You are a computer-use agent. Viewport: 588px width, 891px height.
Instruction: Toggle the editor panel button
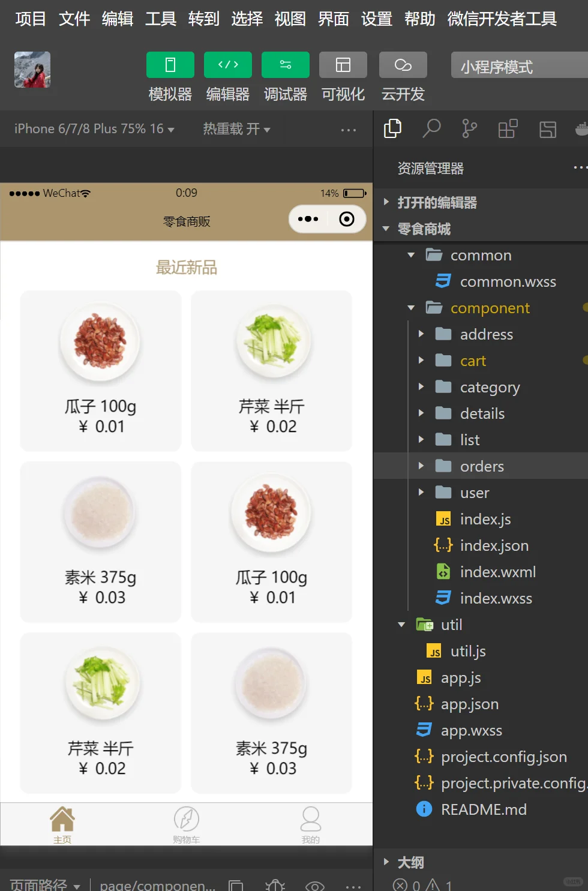tap(228, 65)
